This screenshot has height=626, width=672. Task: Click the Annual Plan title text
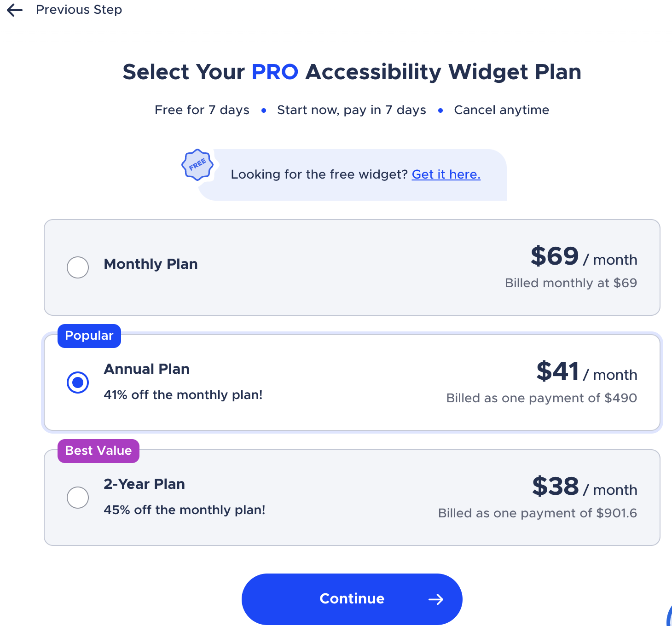pos(147,369)
